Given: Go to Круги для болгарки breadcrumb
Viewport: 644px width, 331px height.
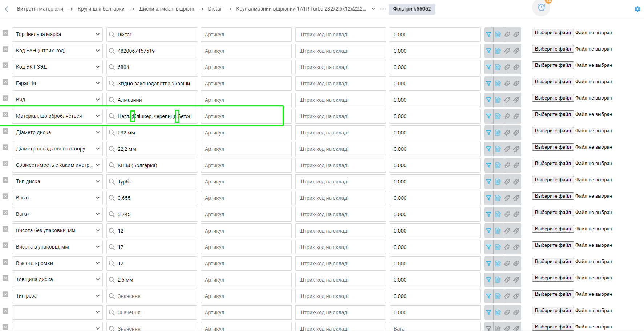Looking at the screenshot, I should 101,9.
